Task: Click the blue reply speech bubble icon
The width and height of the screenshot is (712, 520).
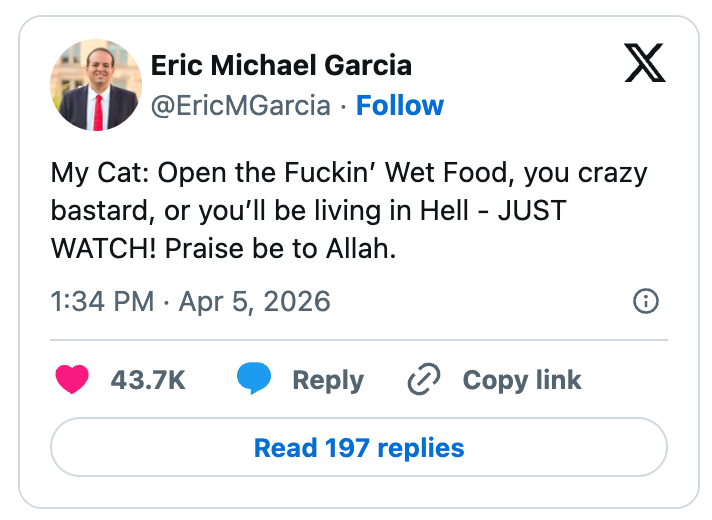Action: tap(255, 380)
